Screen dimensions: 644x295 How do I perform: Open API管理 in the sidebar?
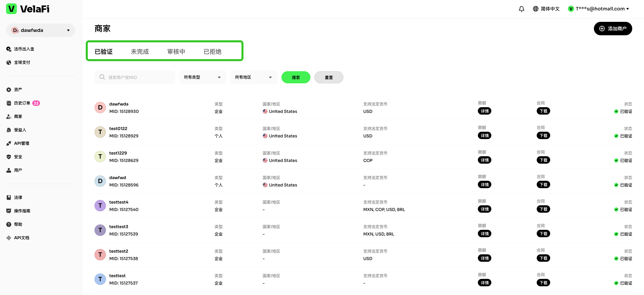click(22, 143)
